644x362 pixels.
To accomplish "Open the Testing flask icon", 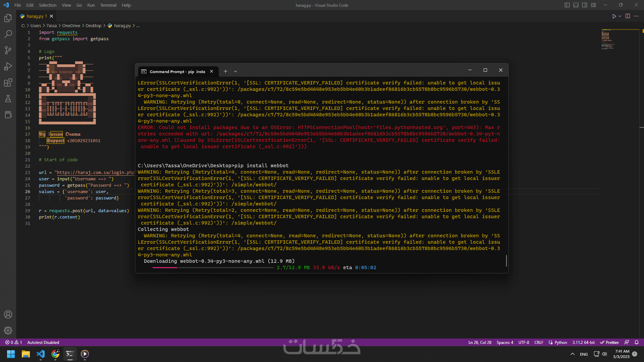I will coord(8,99).
